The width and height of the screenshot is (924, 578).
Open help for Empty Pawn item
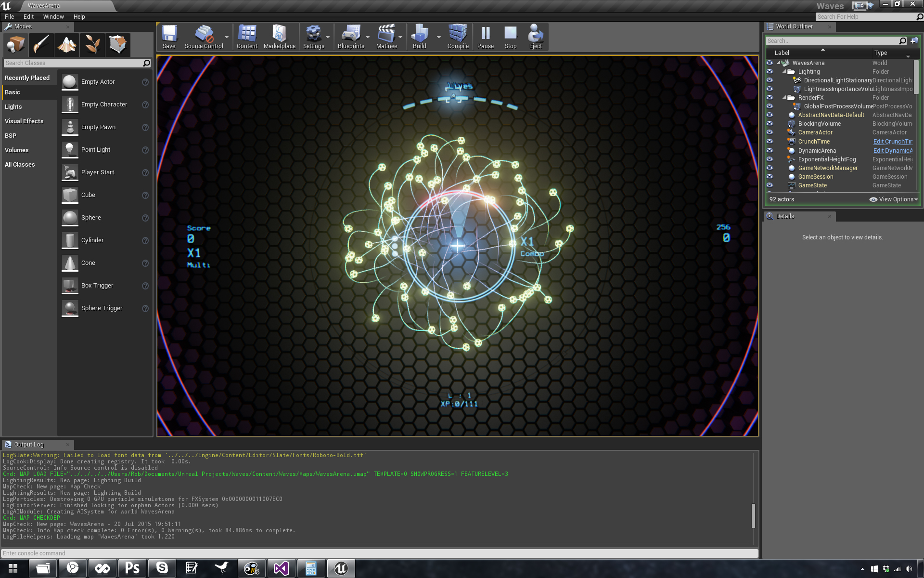(x=145, y=127)
